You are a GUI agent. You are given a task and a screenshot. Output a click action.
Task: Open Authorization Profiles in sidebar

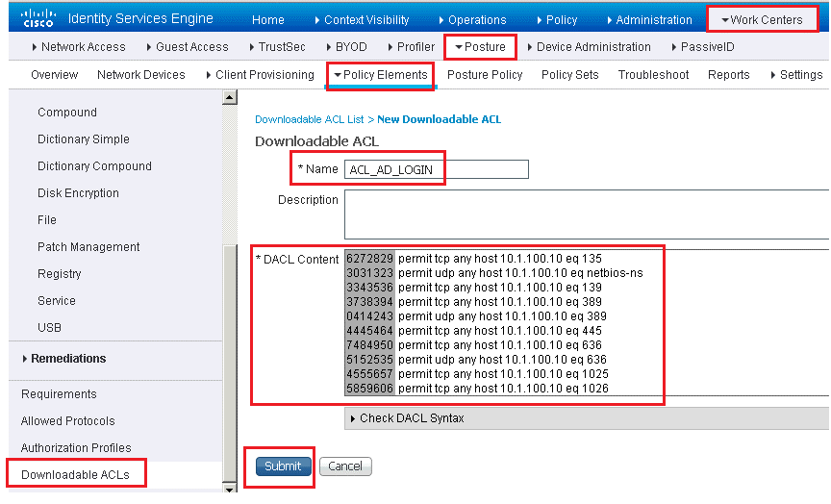[76, 448]
